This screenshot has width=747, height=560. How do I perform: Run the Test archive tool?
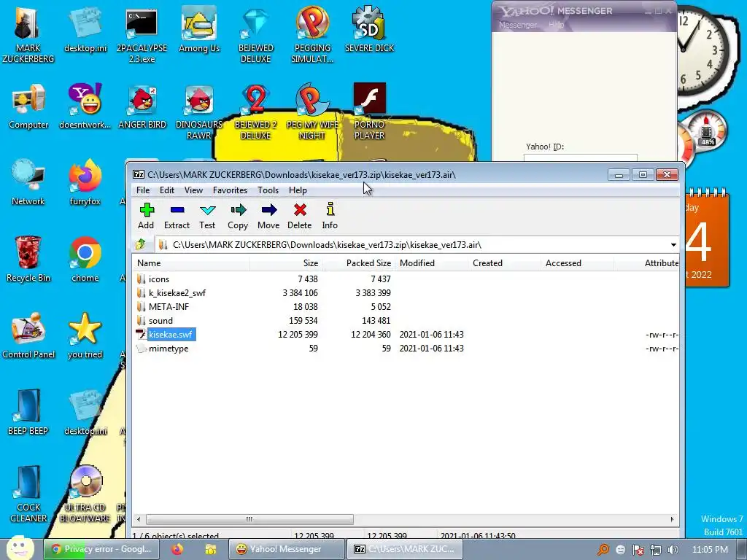point(207,215)
